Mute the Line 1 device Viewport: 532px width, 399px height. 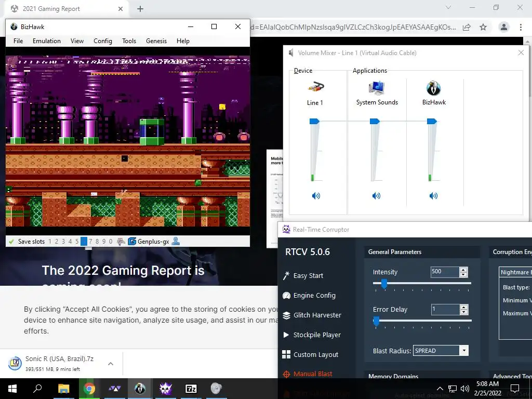pos(316,196)
